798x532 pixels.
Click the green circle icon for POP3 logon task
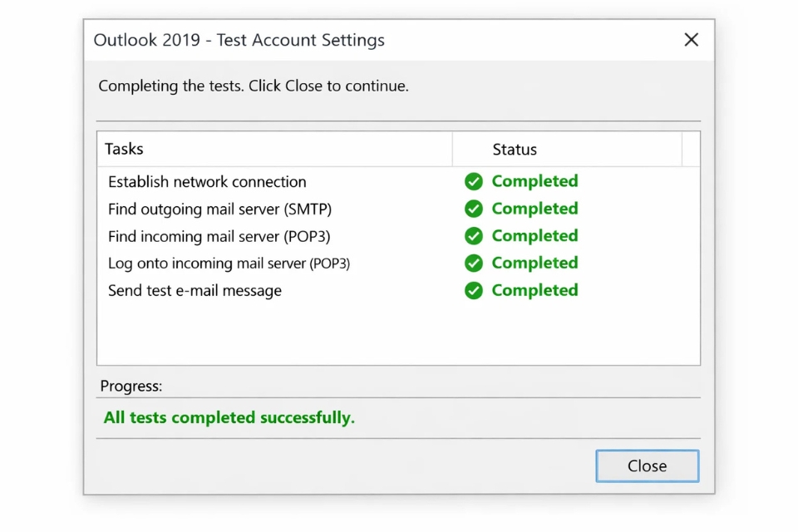(x=473, y=263)
